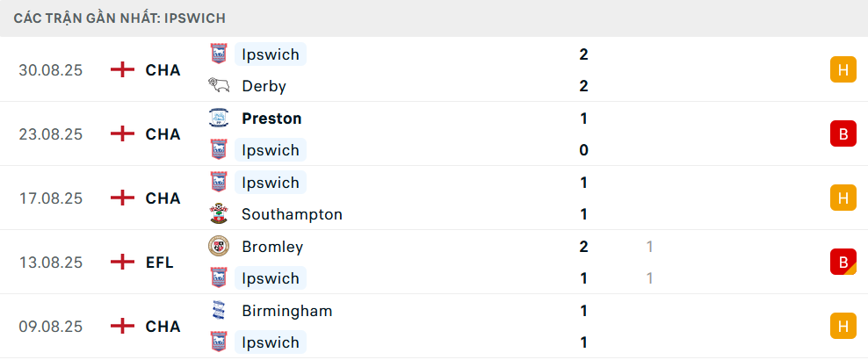The height and width of the screenshot is (360, 868).
Task: Open the Bromley team link
Action: click(x=272, y=247)
